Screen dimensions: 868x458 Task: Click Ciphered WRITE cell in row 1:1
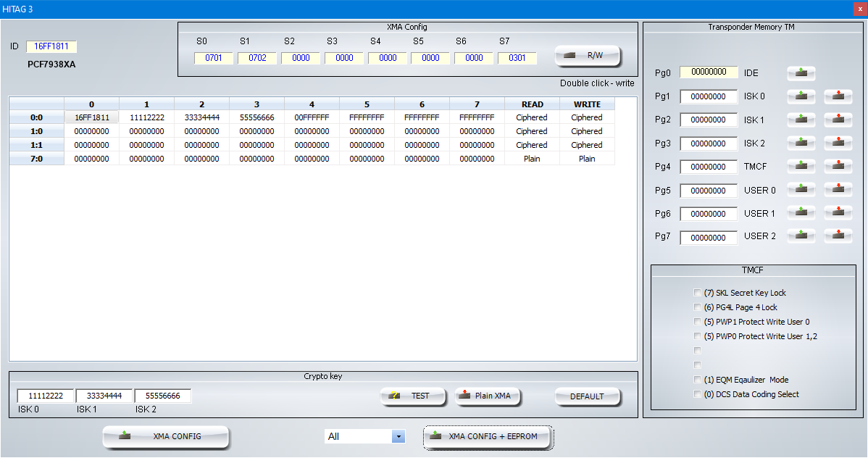(x=588, y=145)
